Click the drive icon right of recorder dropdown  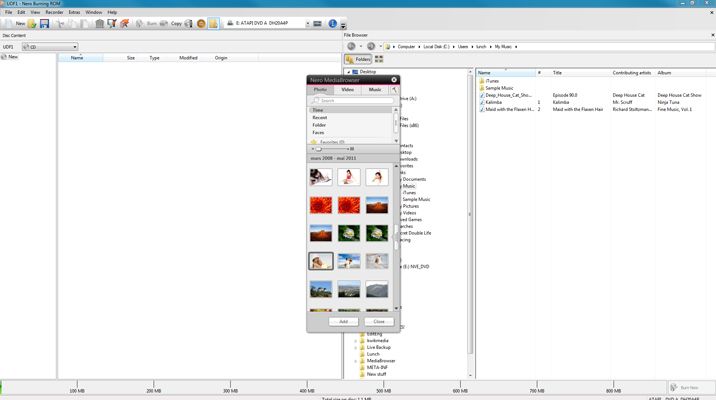tap(317, 23)
